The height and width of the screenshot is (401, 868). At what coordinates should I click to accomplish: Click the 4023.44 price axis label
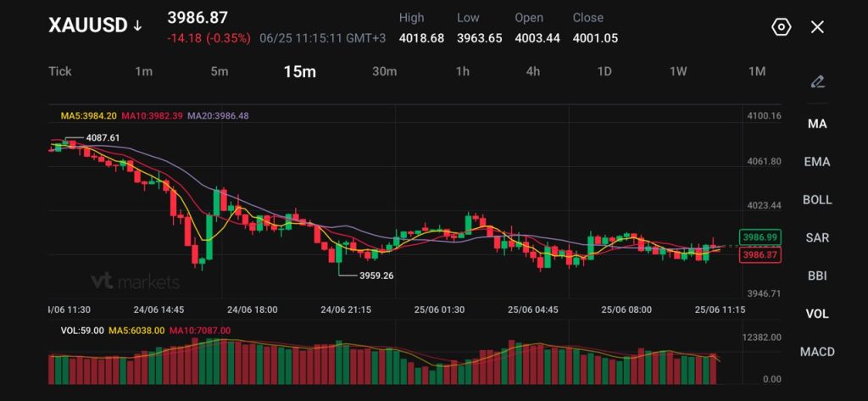tap(765, 205)
